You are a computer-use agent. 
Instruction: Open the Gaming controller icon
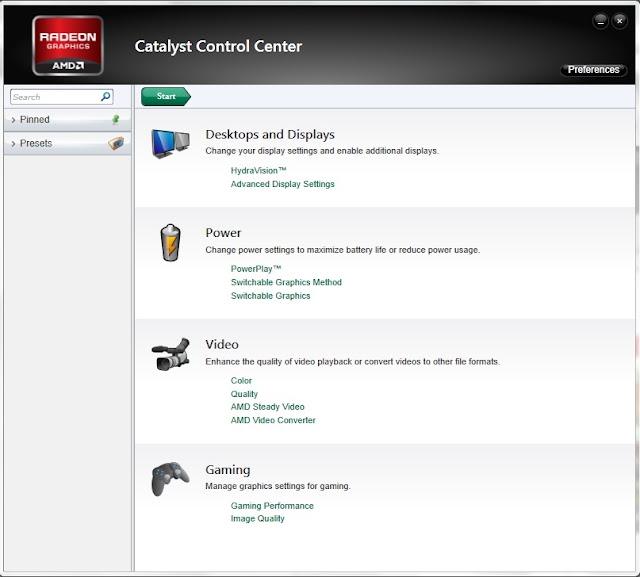(x=170, y=479)
